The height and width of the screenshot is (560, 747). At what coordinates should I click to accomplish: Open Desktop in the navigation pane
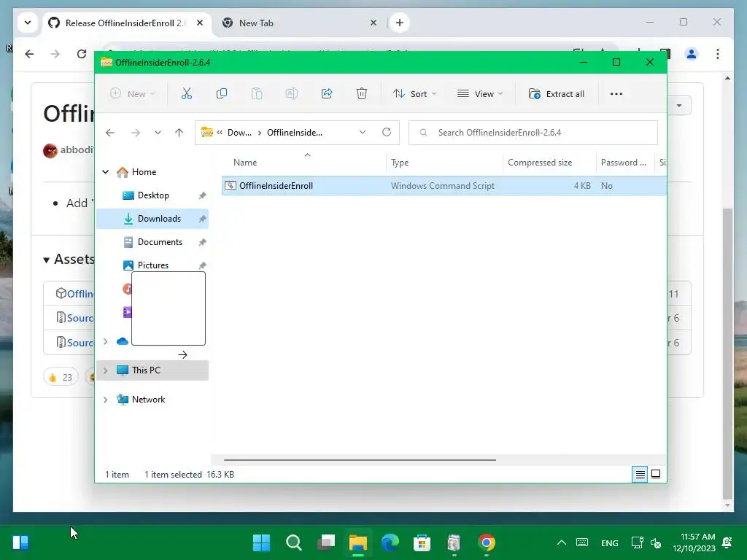point(152,195)
